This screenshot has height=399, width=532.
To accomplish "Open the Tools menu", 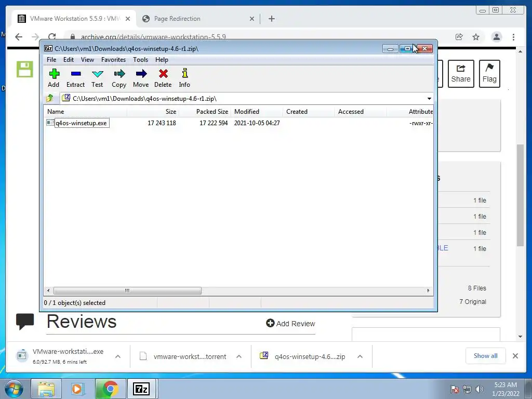I will coord(140,60).
